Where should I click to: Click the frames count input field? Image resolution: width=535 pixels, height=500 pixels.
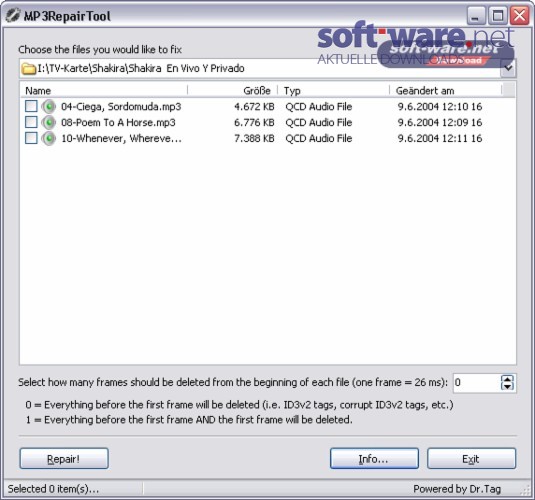477,383
